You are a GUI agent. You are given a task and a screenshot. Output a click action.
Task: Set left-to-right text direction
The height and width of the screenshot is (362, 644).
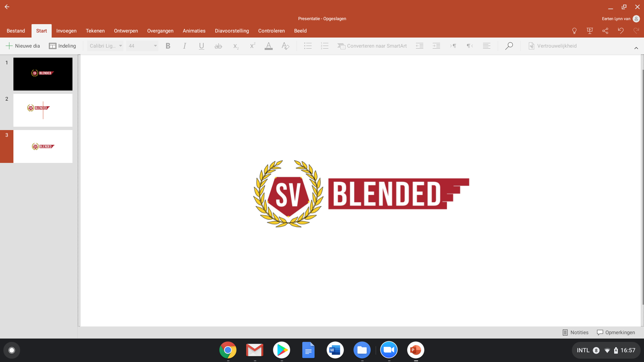coord(453,46)
